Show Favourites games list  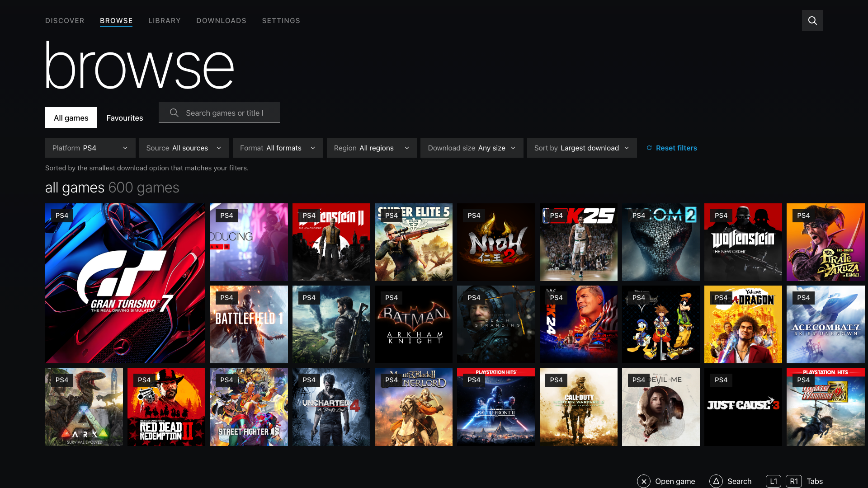(x=125, y=117)
